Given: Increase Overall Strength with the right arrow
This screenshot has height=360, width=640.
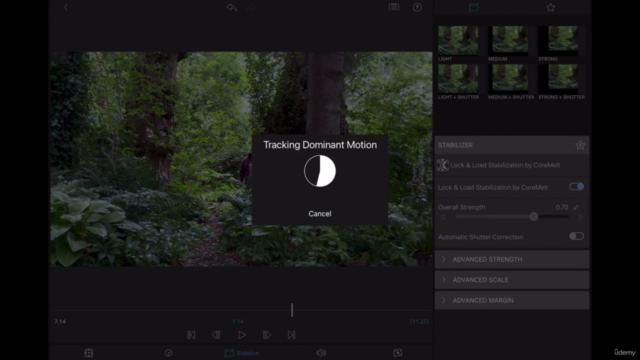Looking at the screenshot, I should pyautogui.click(x=580, y=217).
